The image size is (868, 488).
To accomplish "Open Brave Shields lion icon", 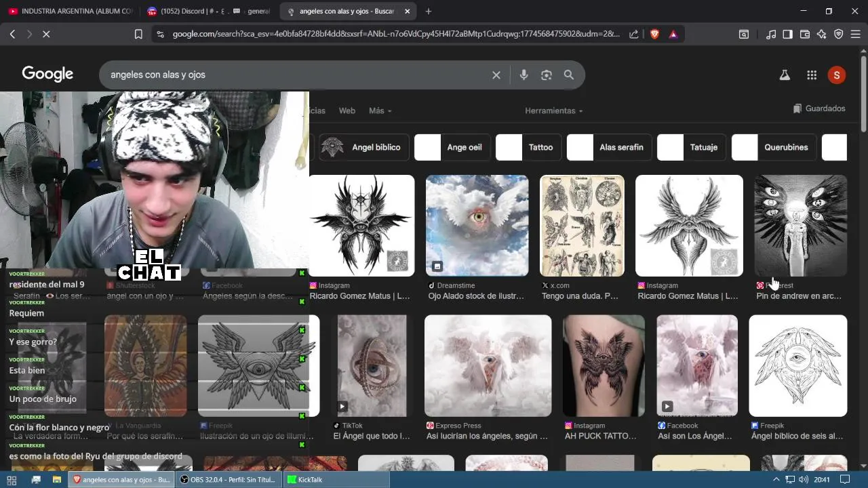I will click(654, 34).
